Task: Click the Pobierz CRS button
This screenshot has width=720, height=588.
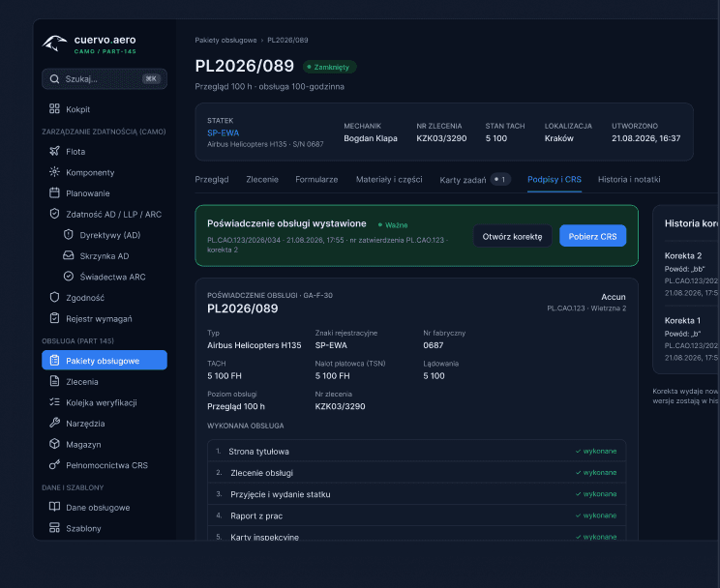Action: (592, 236)
